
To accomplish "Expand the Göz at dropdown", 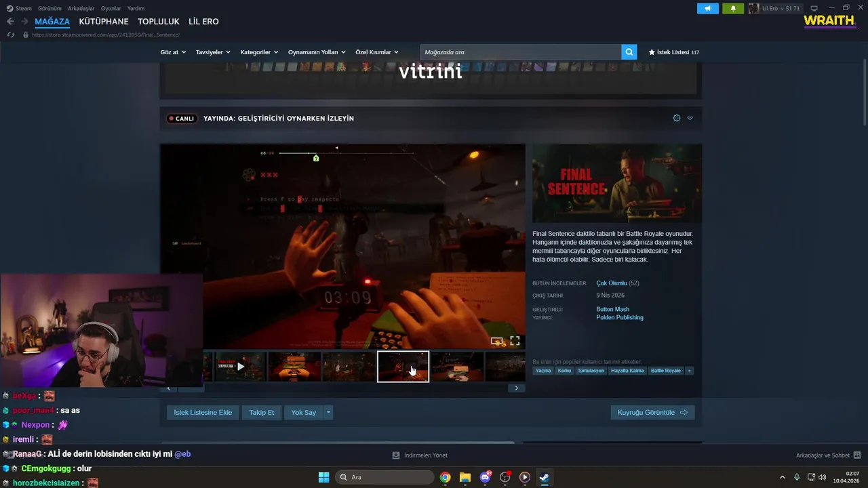I will point(173,52).
